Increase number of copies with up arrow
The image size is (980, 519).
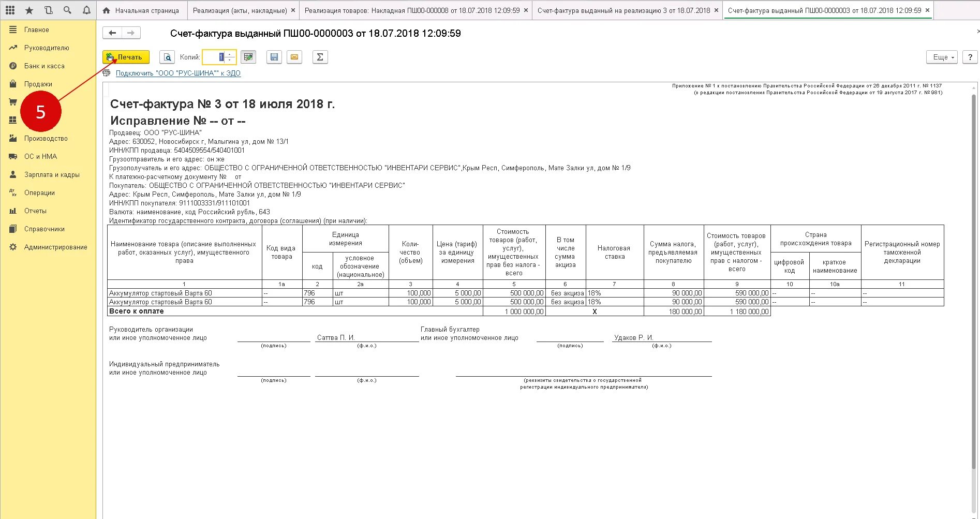point(230,54)
